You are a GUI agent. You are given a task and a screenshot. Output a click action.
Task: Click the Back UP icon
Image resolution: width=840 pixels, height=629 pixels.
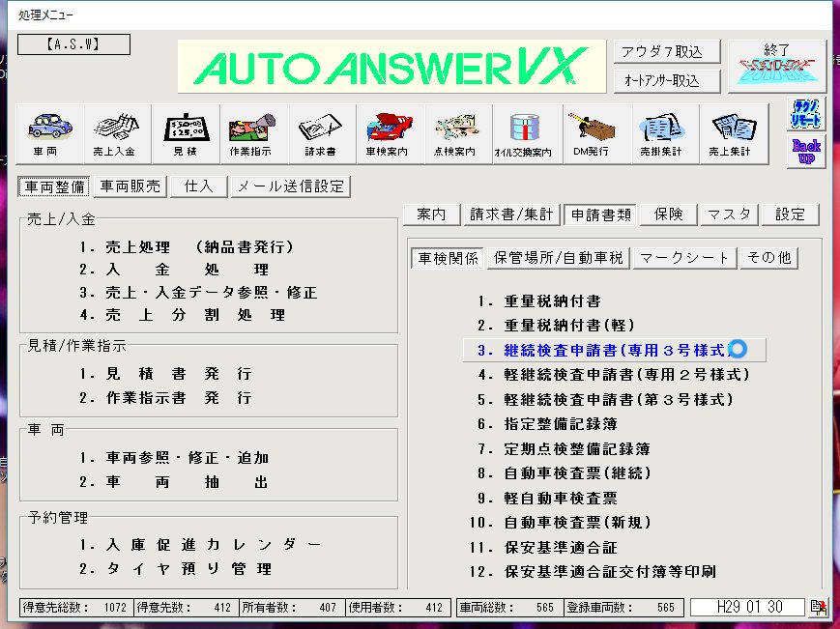click(x=806, y=152)
